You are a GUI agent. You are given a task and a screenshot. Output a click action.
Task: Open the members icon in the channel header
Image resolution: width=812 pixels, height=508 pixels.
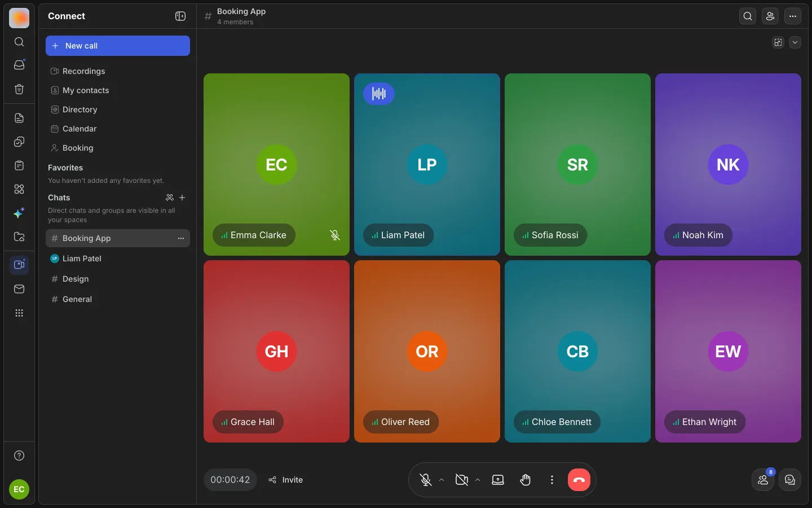coord(770,16)
